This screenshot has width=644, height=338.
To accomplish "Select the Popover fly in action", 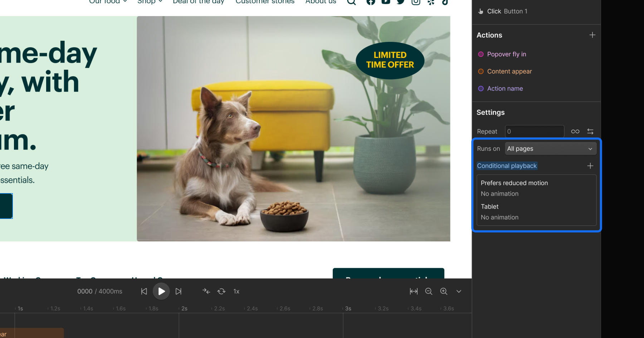I will pos(506,54).
